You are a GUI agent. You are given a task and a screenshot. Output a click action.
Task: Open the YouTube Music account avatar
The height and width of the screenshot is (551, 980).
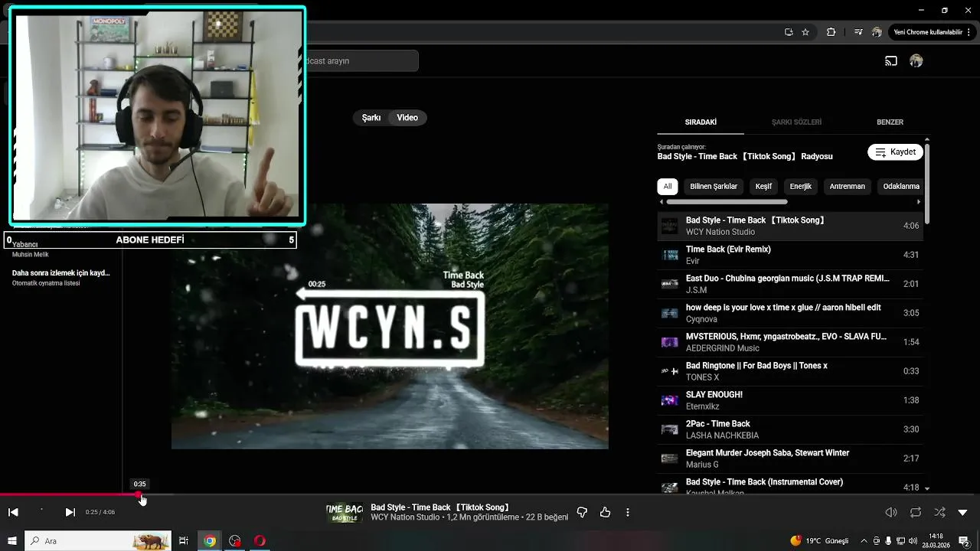pyautogui.click(x=916, y=61)
